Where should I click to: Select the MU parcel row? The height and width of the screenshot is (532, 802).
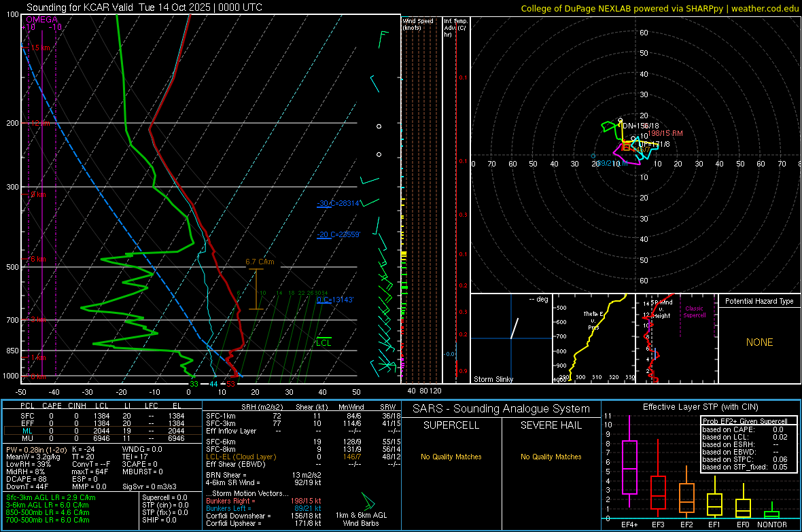(x=103, y=438)
